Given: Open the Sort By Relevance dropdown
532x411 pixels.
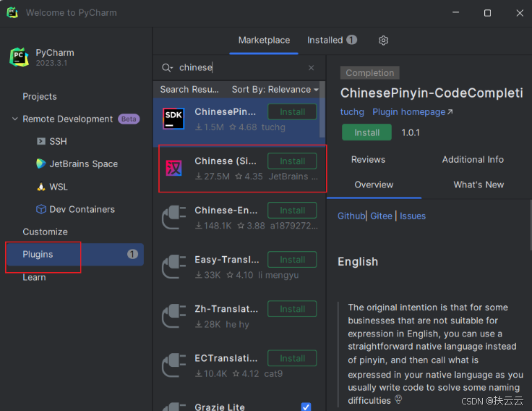Looking at the screenshot, I should [x=275, y=89].
